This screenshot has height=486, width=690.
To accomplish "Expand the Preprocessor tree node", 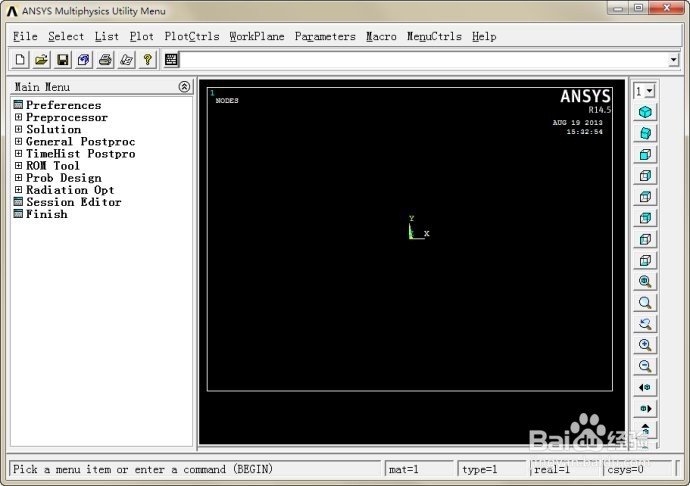I will pos(18,117).
